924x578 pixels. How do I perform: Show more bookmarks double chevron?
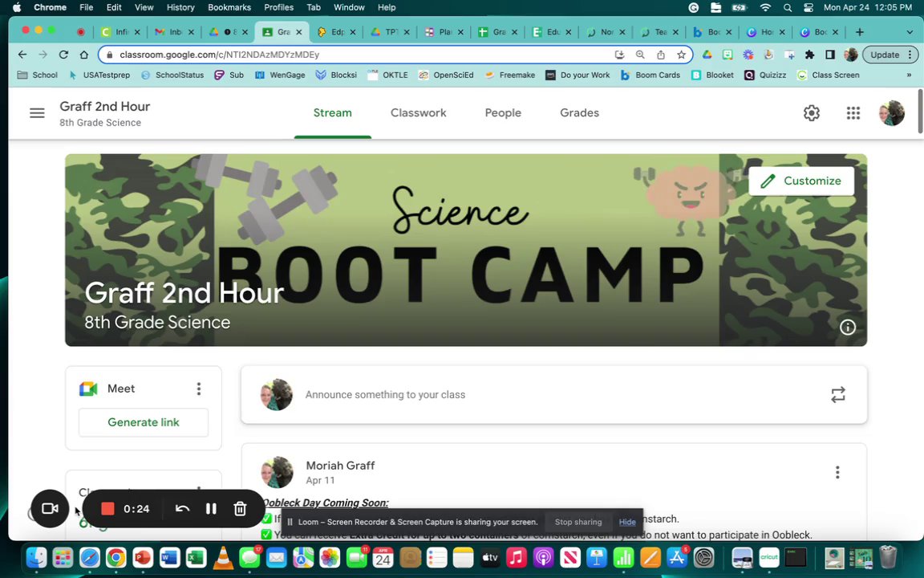click(x=909, y=75)
